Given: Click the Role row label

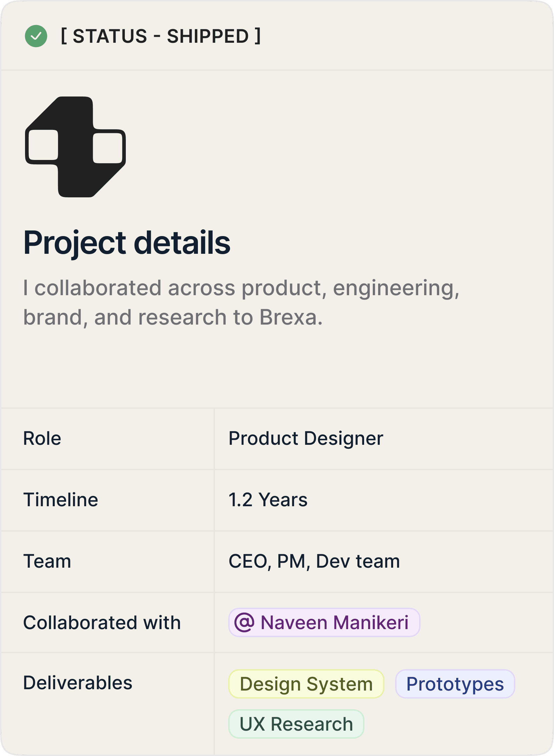Looking at the screenshot, I should pos(42,438).
